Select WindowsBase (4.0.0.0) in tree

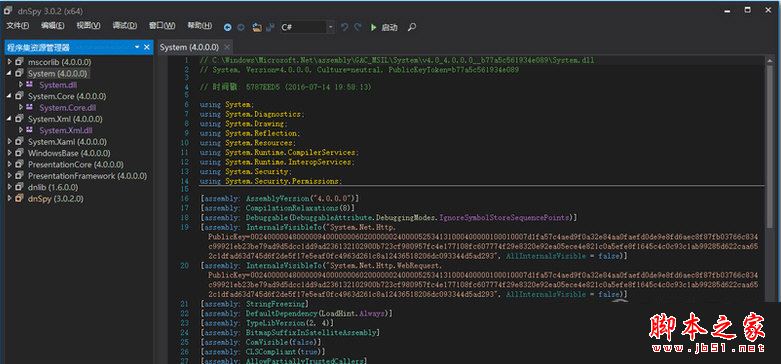click(69, 153)
